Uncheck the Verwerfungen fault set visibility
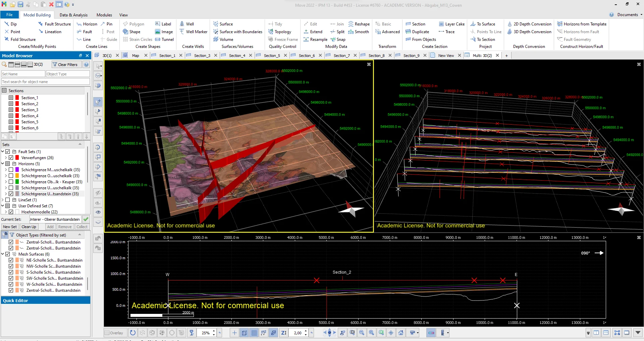 (11, 157)
